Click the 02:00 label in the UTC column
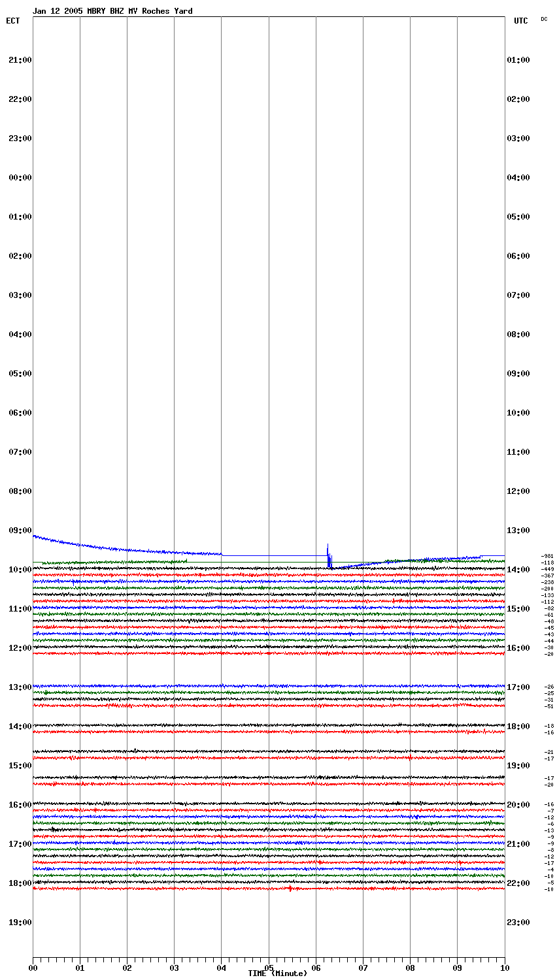The width and height of the screenshot is (557, 980). [518, 99]
